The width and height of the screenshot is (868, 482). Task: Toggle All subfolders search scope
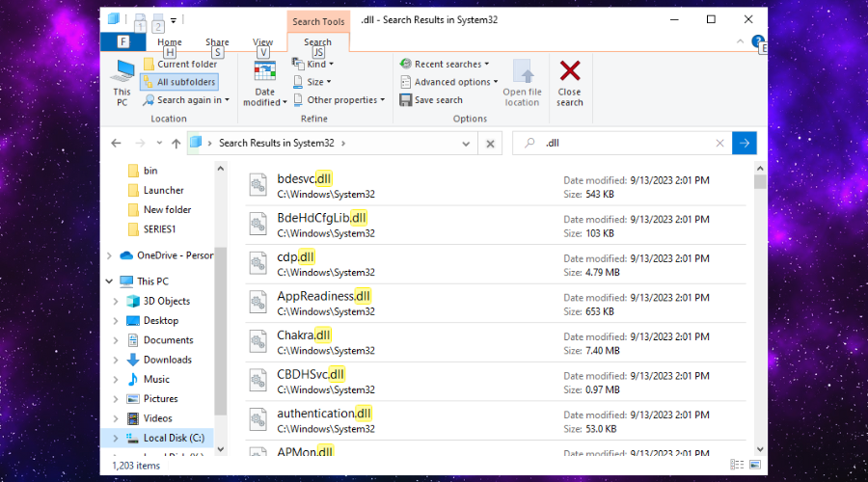(179, 82)
